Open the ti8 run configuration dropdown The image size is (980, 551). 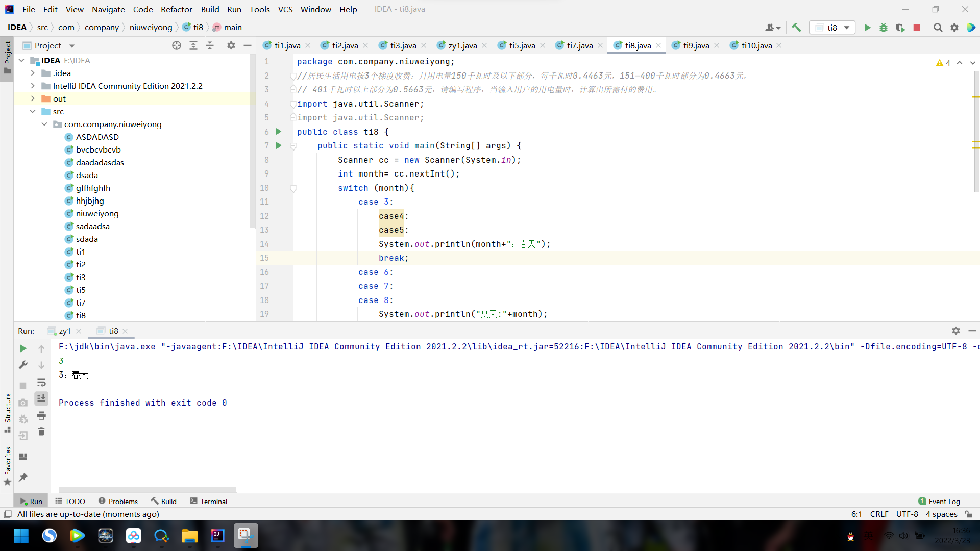click(833, 28)
